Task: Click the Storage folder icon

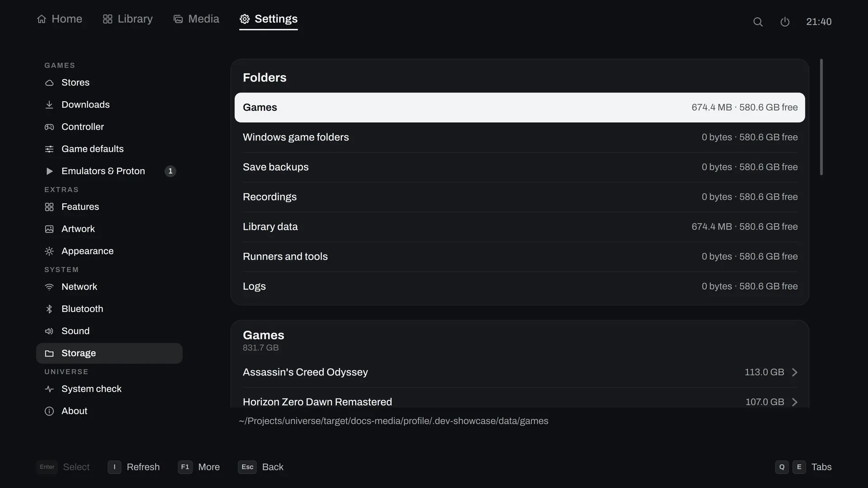Action: click(49, 353)
